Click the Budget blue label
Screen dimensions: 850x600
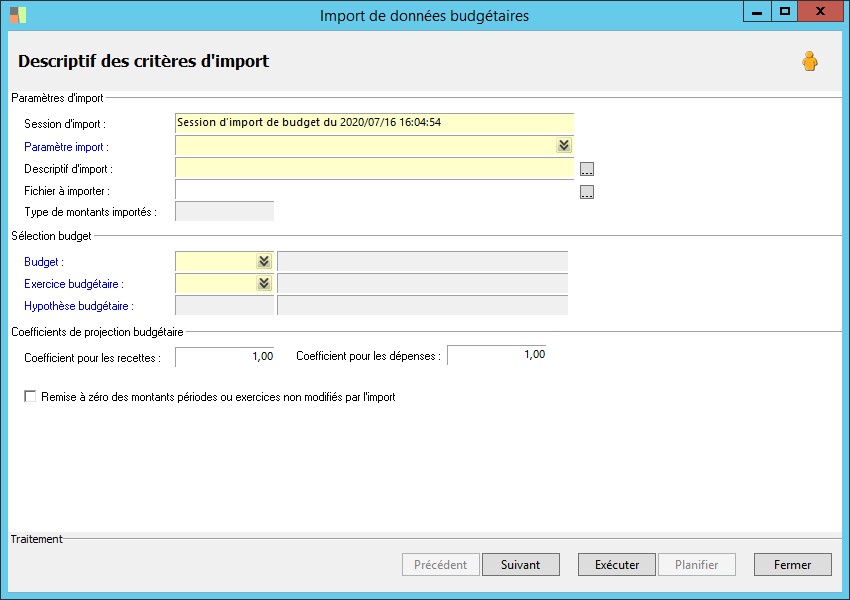[x=44, y=262]
